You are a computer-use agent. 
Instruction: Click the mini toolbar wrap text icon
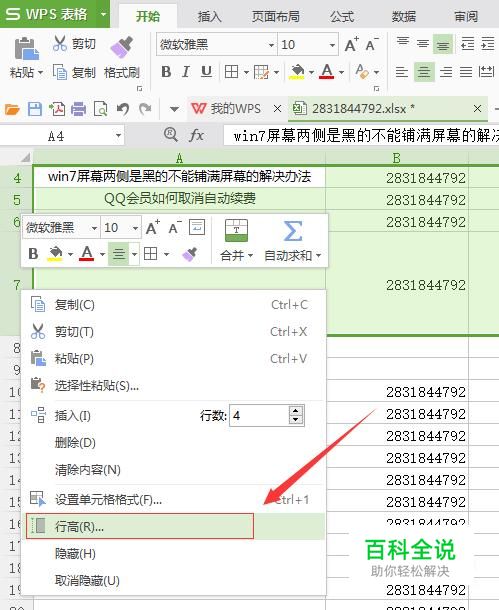197,227
